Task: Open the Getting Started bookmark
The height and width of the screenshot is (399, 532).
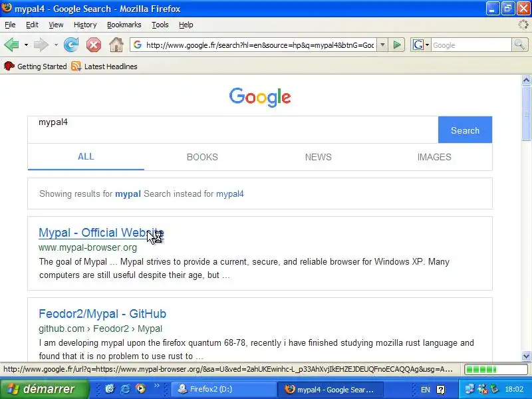Action: click(x=35, y=66)
